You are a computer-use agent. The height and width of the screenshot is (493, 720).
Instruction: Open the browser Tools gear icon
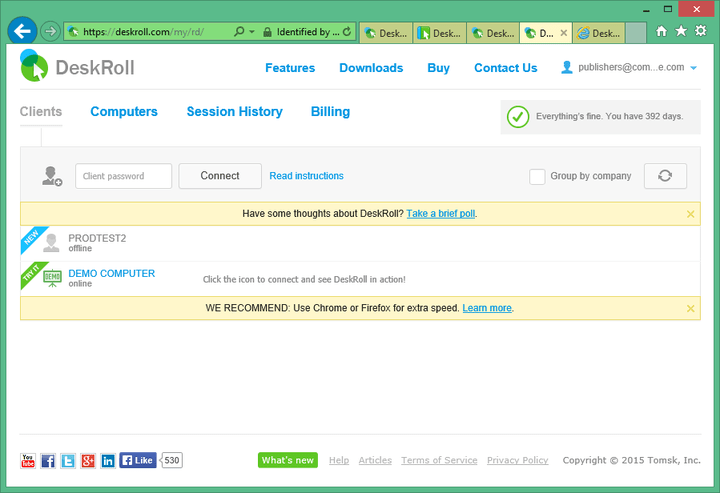tap(701, 31)
